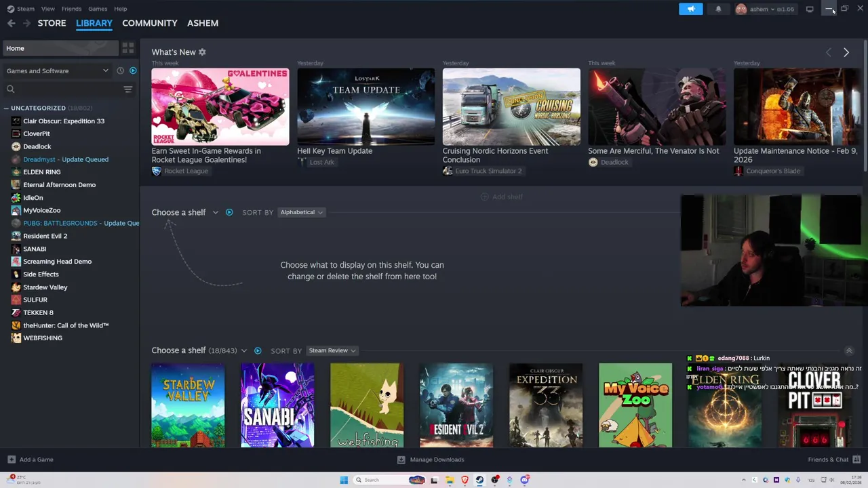The width and height of the screenshot is (868, 488).
Task: Switch to the COMMUNITY tab
Action: point(150,23)
